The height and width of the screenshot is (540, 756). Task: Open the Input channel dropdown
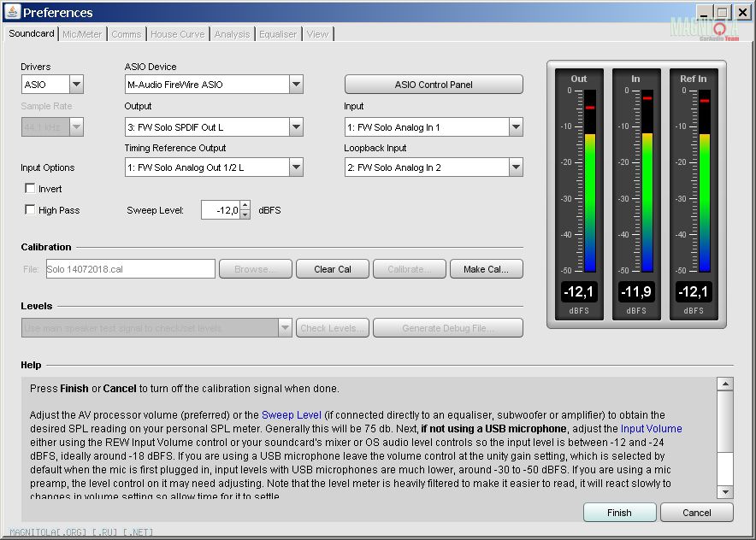click(516, 127)
